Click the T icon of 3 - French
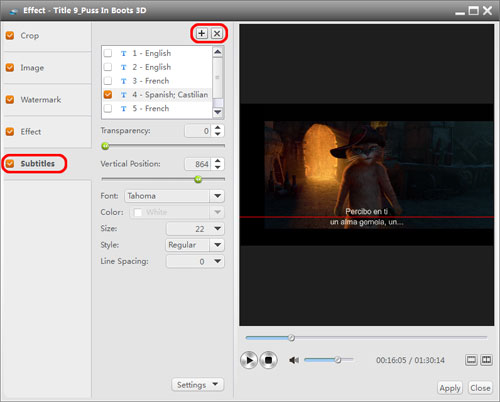Image resolution: width=500 pixels, height=402 pixels. pos(124,81)
